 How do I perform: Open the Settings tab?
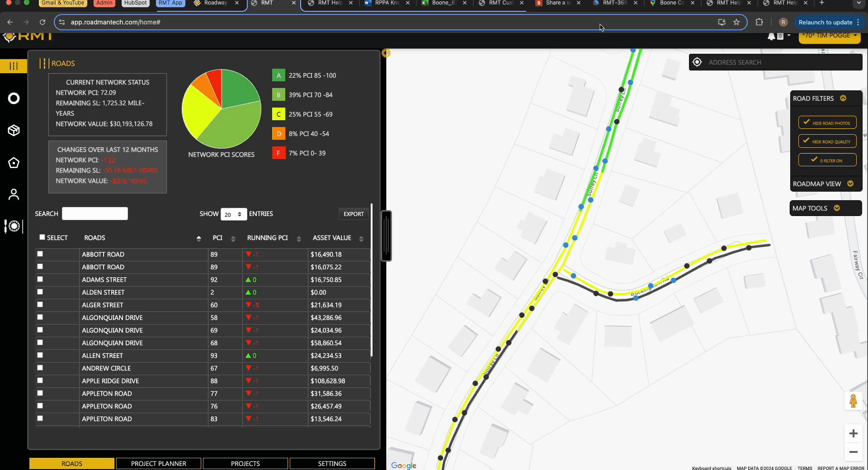332,464
